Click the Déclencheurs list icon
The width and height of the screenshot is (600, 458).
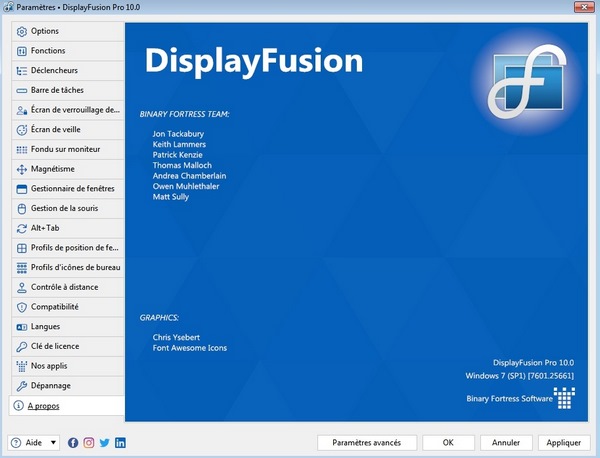(22, 71)
